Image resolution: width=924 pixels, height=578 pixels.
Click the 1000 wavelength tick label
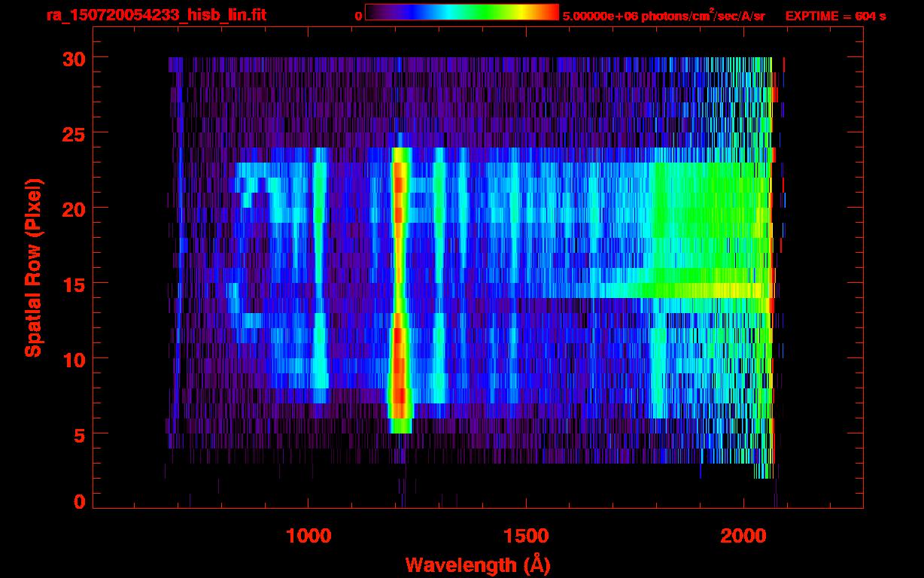click(309, 536)
